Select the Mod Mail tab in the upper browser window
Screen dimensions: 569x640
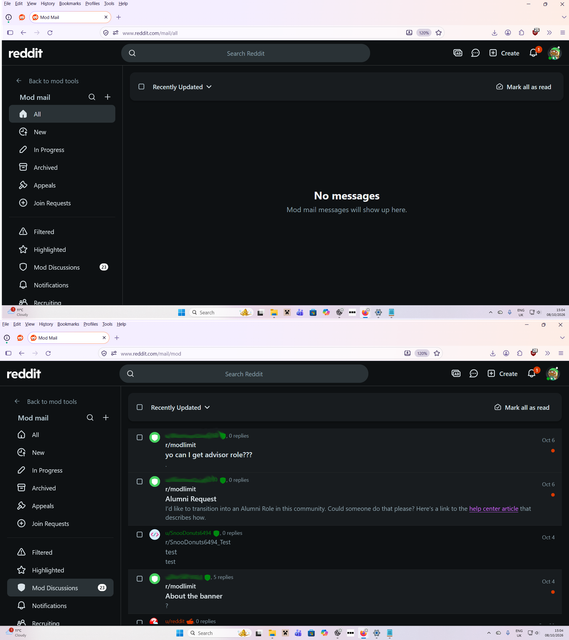coord(70,17)
